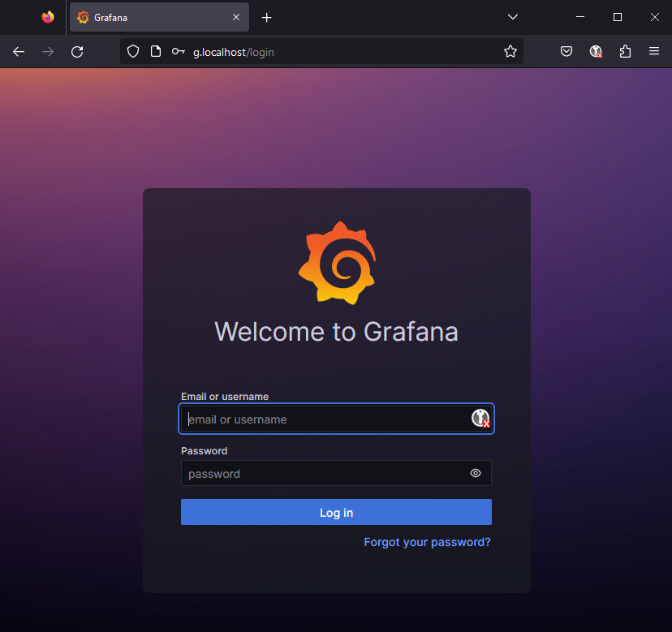The height and width of the screenshot is (632, 672).
Task: Open the tracking protection shield
Action: click(133, 52)
